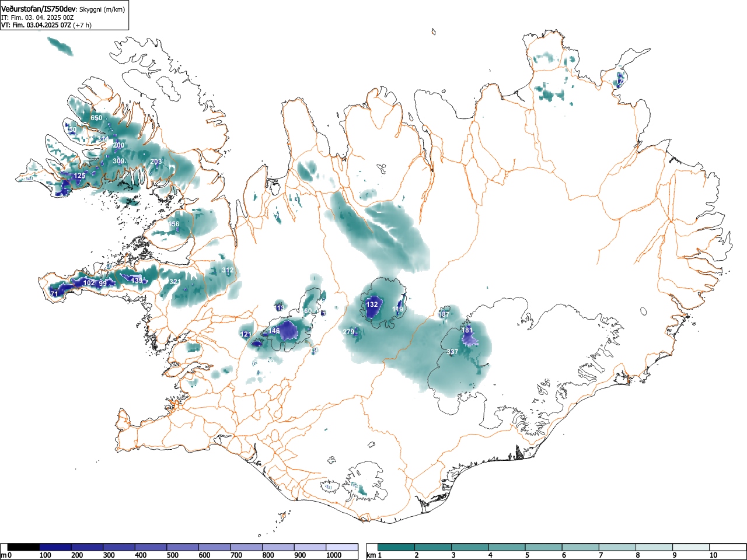Select the 5 km teal legend swatch
The height and width of the screenshot is (560, 747).
point(543,547)
